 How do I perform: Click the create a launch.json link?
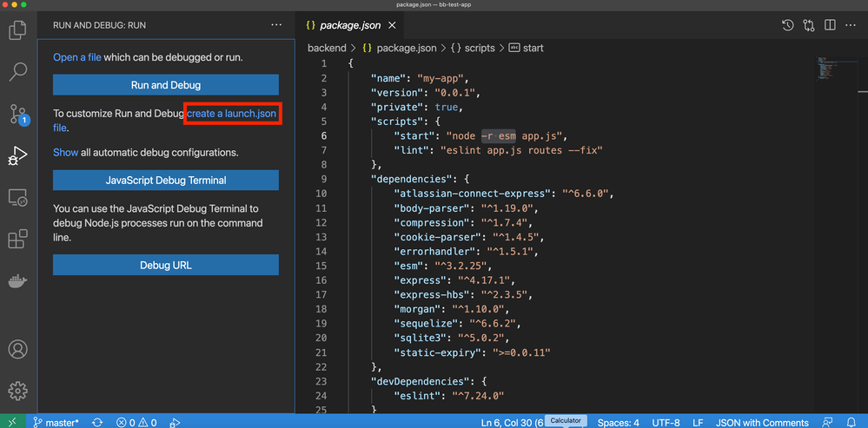pos(232,114)
